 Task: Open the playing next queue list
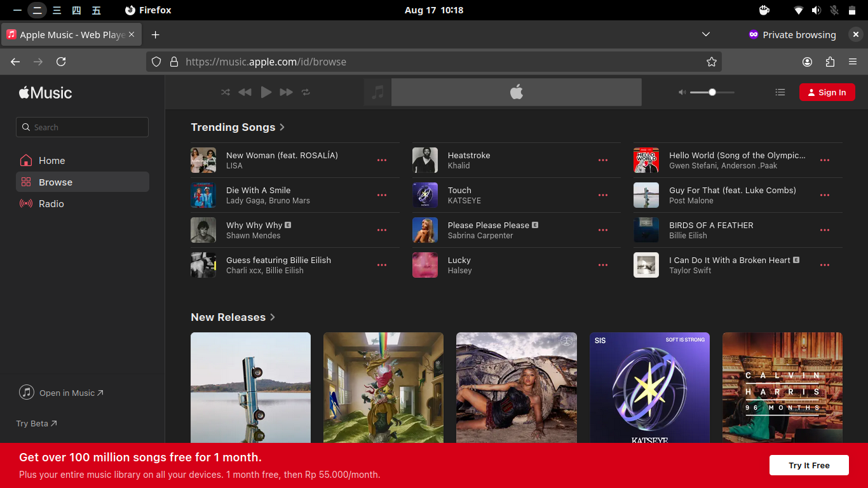[780, 92]
